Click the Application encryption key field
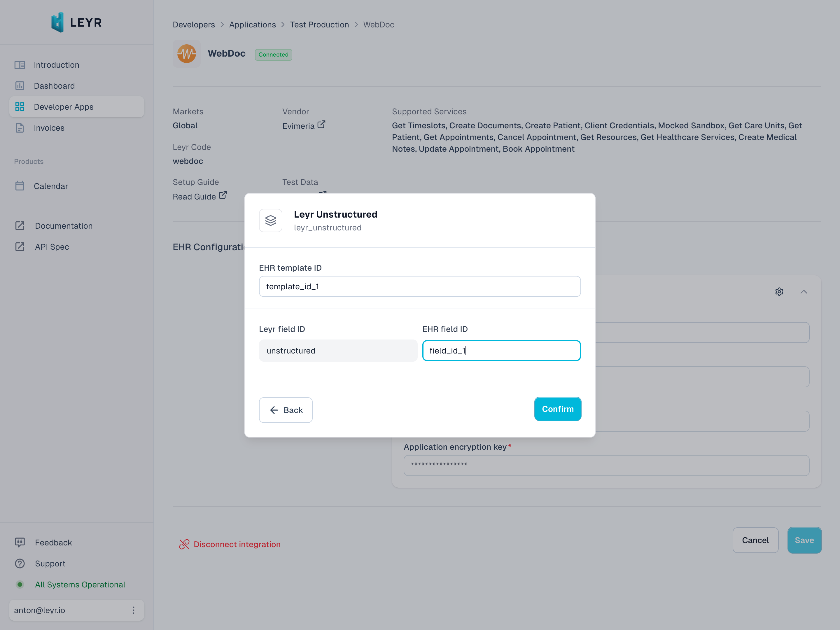 point(606,466)
